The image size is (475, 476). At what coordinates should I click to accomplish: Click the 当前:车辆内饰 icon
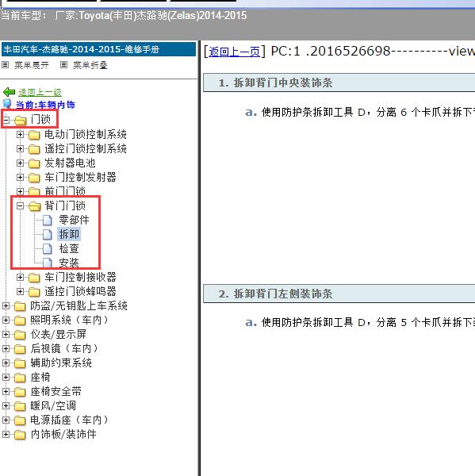coord(7,104)
